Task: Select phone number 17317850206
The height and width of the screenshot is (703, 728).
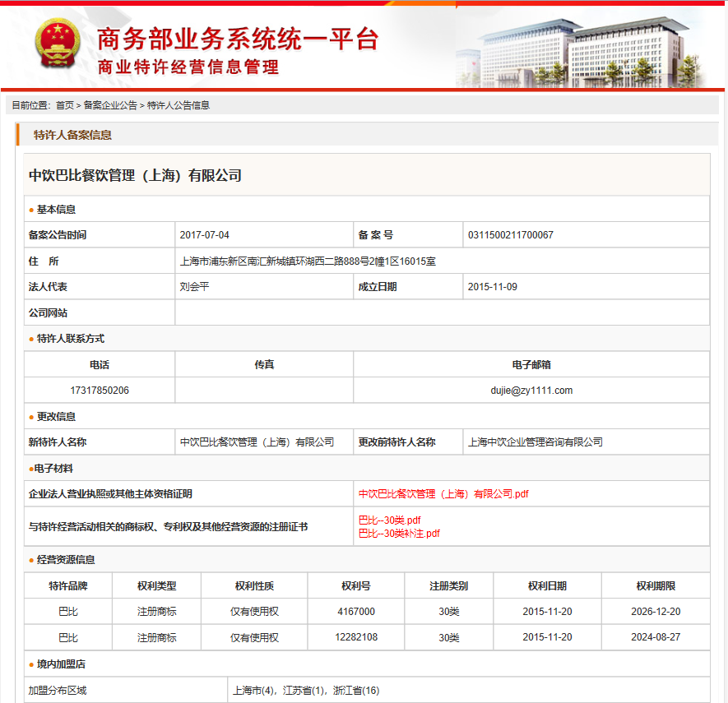Action: click(100, 391)
